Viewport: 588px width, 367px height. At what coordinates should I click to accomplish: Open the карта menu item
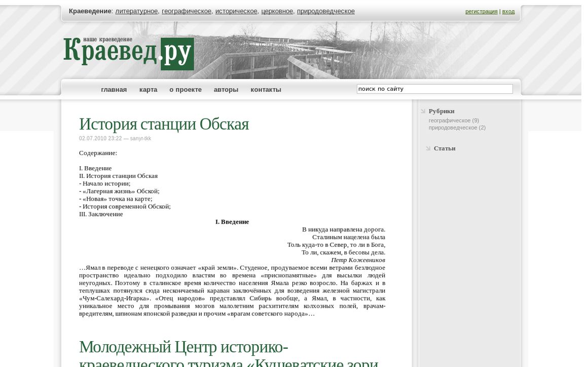tap(148, 90)
